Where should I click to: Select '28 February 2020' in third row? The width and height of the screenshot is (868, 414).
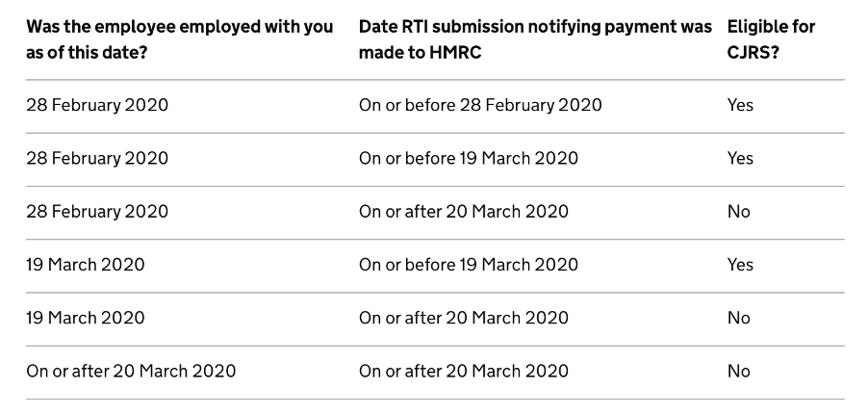(97, 212)
